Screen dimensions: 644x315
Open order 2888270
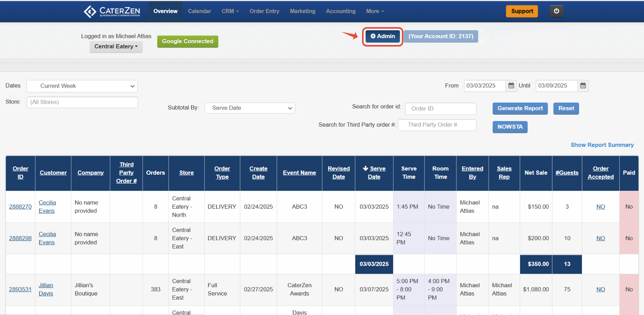20,207
